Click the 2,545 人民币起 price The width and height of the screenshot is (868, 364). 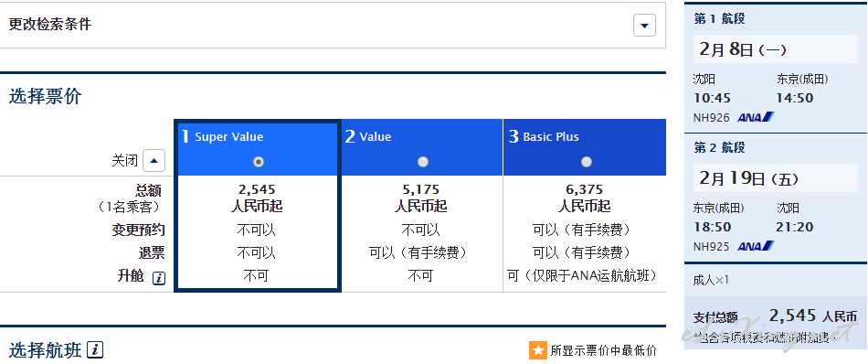point(257,198)
